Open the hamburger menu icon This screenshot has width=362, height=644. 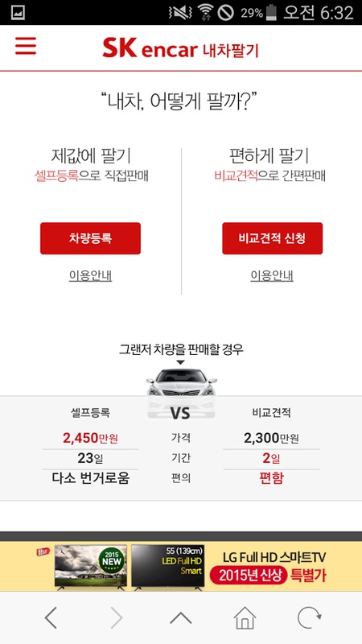[26, 46]
